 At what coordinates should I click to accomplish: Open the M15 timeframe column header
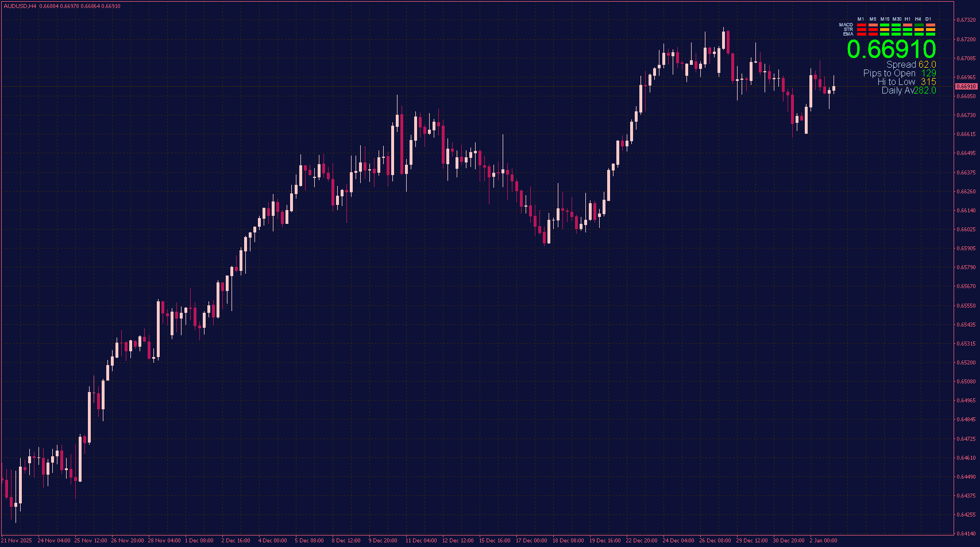pyautogui.click(x=885, y=19)
